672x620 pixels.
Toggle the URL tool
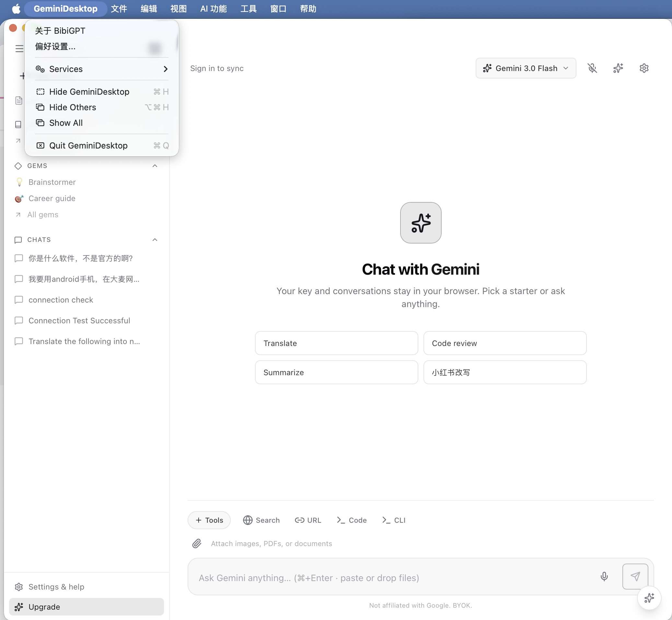click(x=308, y=520)
